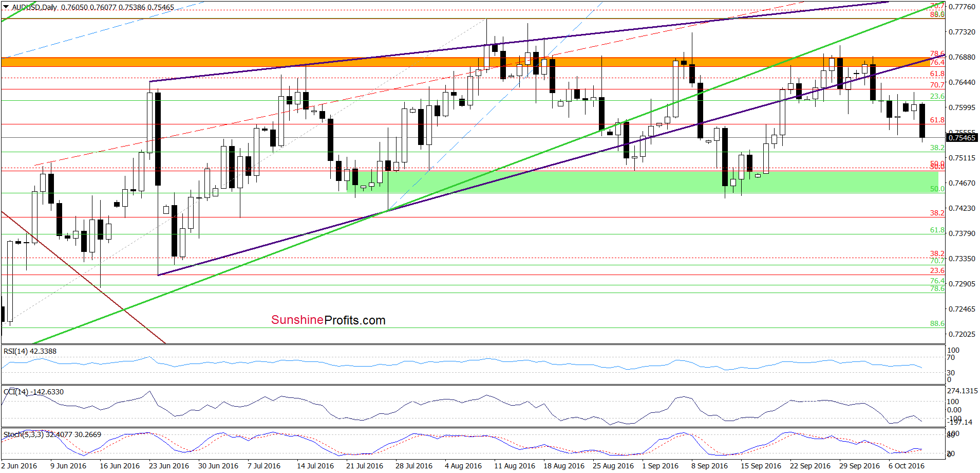Click the 0.77760 price axis label
The height and width of the screenshot is (473, 980).
coord(962,7)
